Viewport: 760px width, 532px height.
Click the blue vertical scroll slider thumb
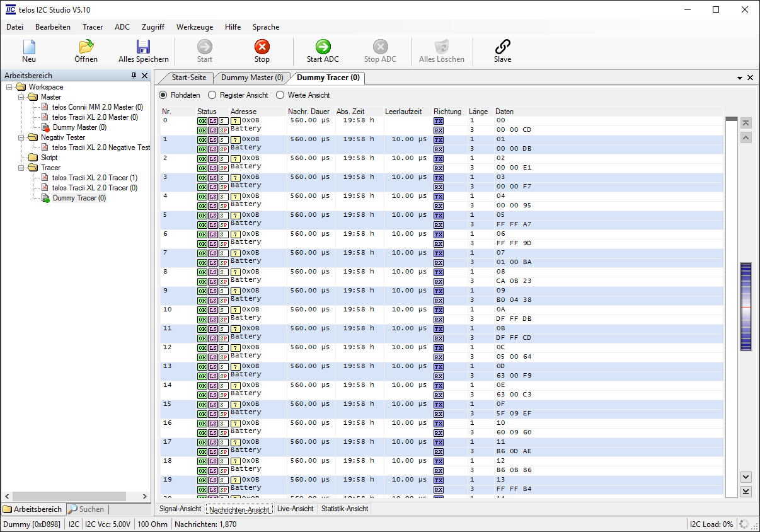coord(746,306)
